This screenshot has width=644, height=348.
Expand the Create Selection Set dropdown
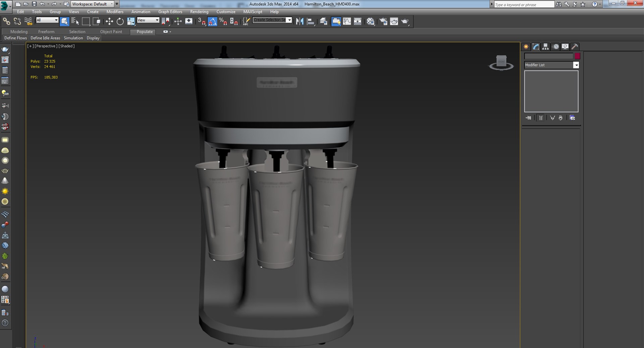pos(289,20)
